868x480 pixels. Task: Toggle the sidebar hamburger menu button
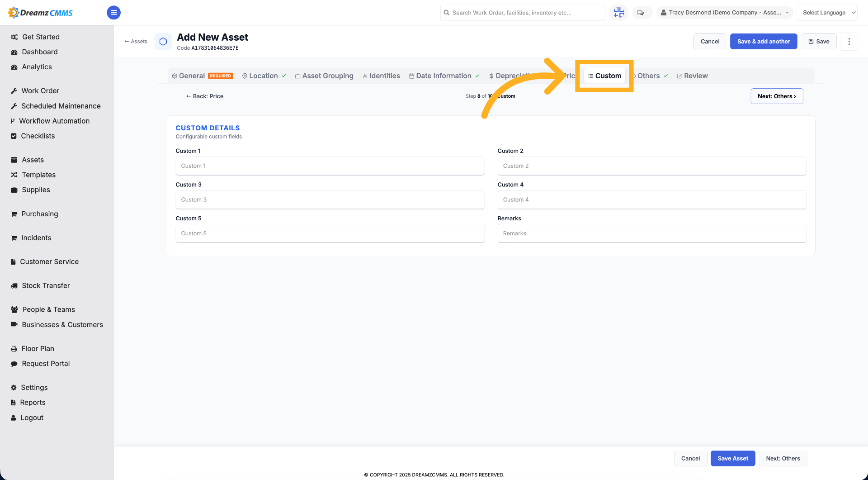click(113, 13)
